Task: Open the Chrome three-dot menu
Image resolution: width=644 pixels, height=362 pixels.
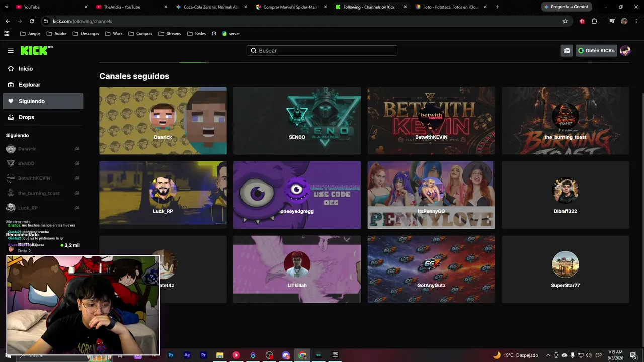Action: click(x=636, y=21)
